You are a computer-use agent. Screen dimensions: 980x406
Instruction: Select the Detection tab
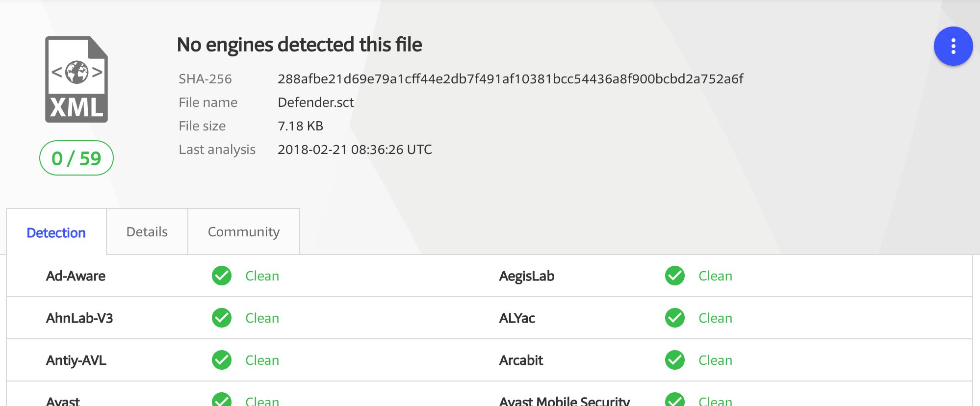(56, 232)
